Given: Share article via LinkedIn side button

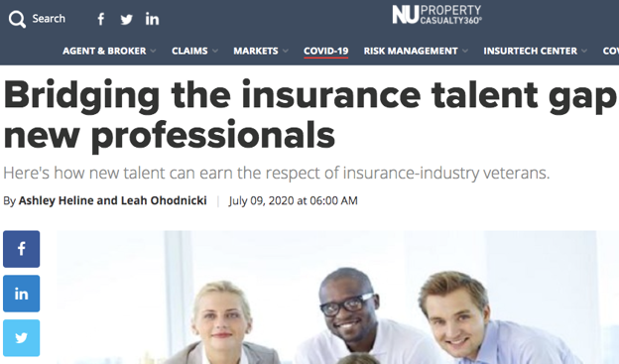Looking at the screenshot, I should (x=21, y=294).
